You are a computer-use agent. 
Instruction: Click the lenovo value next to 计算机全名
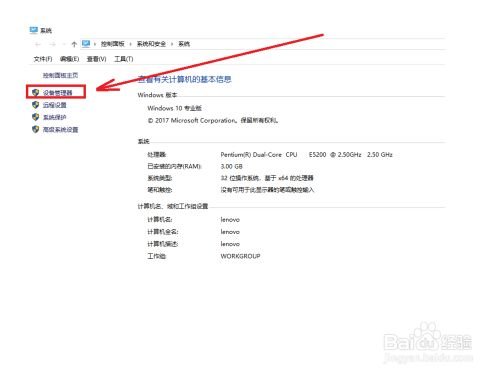pos(230,232)
